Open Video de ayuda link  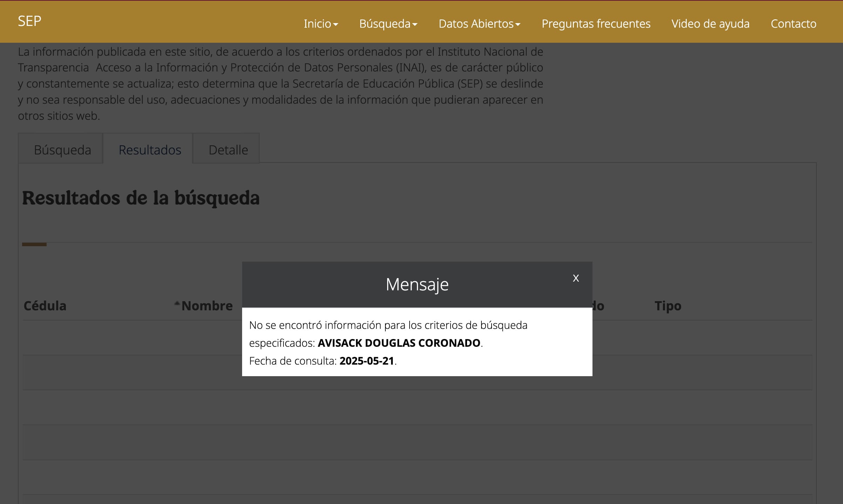click(x=710, y=24)
